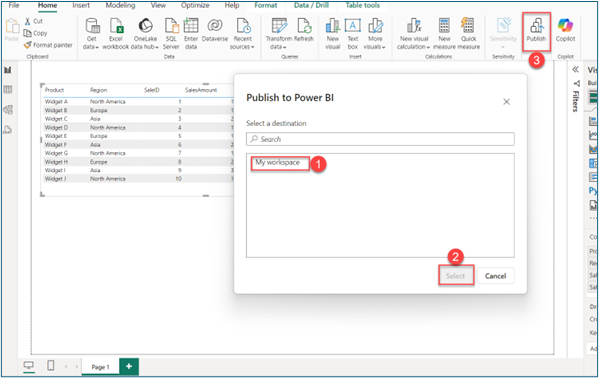Open the Sensitivity dropdown
The width and height of the screenshot is (599, 378).
503,33
